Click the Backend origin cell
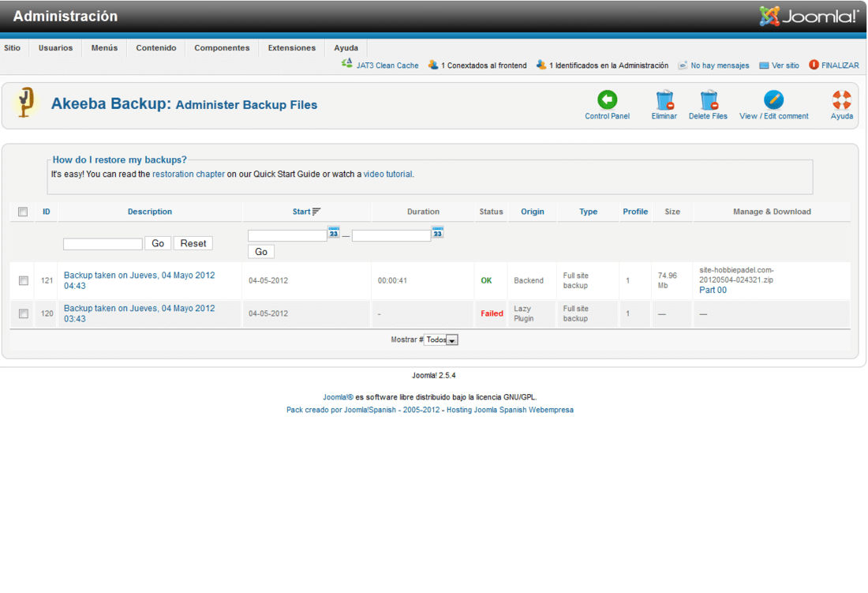868x593 pixels. [529, 281]
